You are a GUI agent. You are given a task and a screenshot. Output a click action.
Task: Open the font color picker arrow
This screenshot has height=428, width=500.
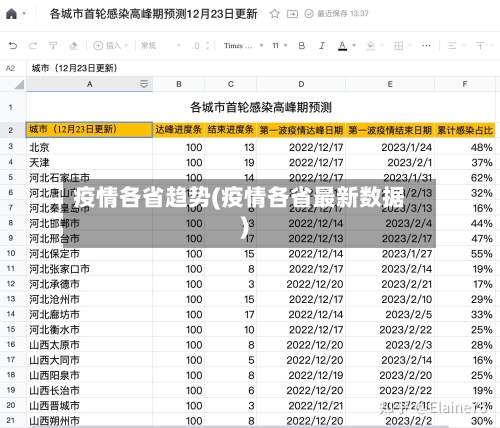tap(354, 45)
